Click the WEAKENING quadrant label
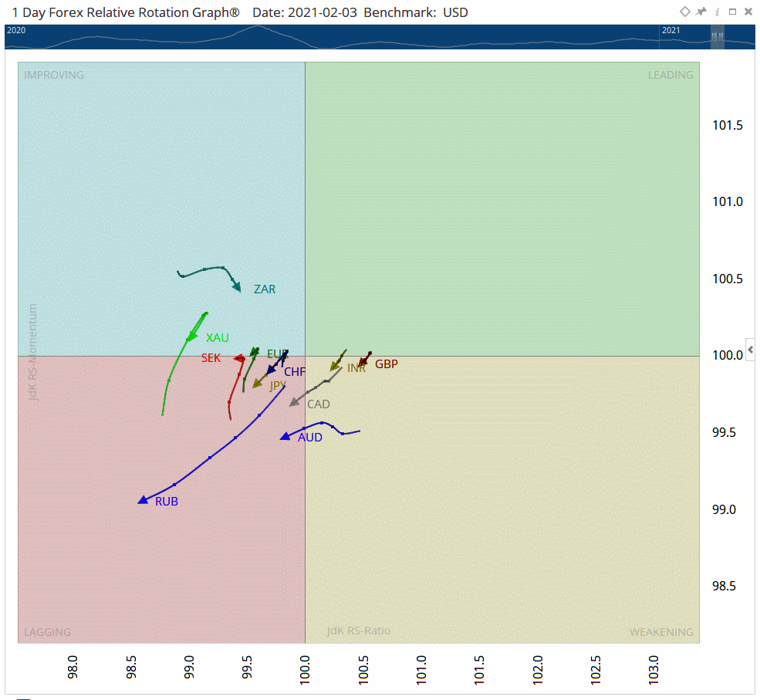Image resolution: width=760 pixels, height=700 pixels. point(661,632)
